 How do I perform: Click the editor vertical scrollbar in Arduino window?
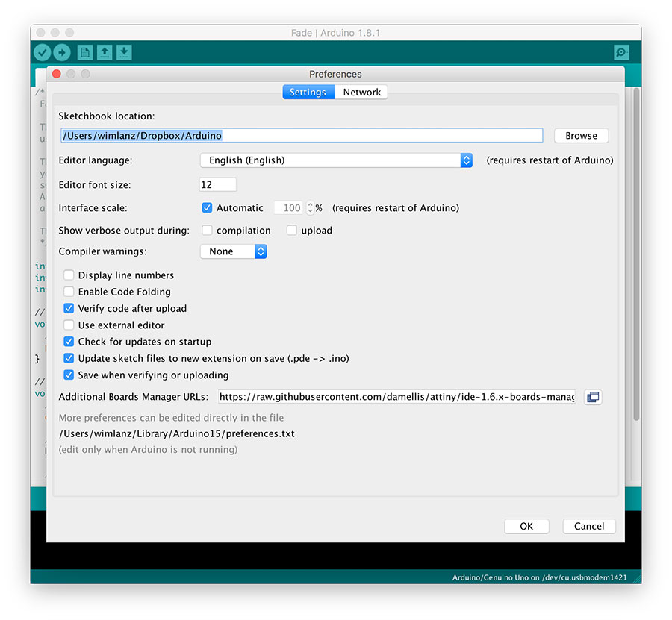tap(636, 254)
